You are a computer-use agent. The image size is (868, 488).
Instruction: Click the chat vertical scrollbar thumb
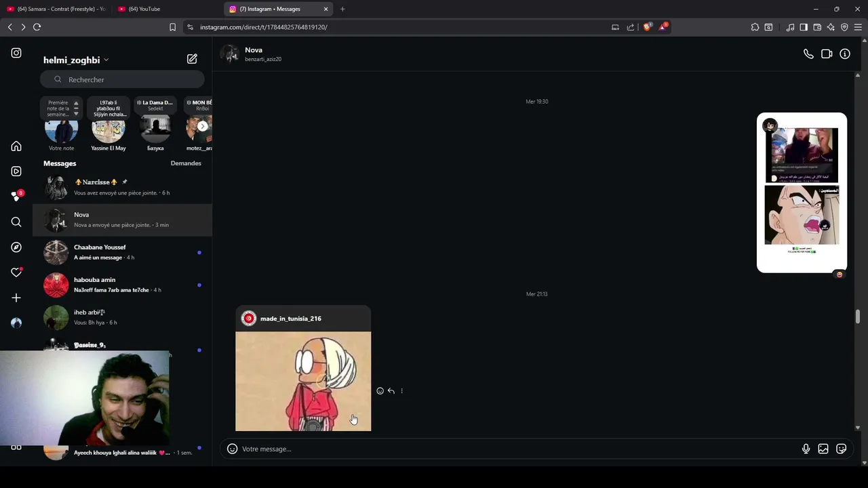(858, 317)
